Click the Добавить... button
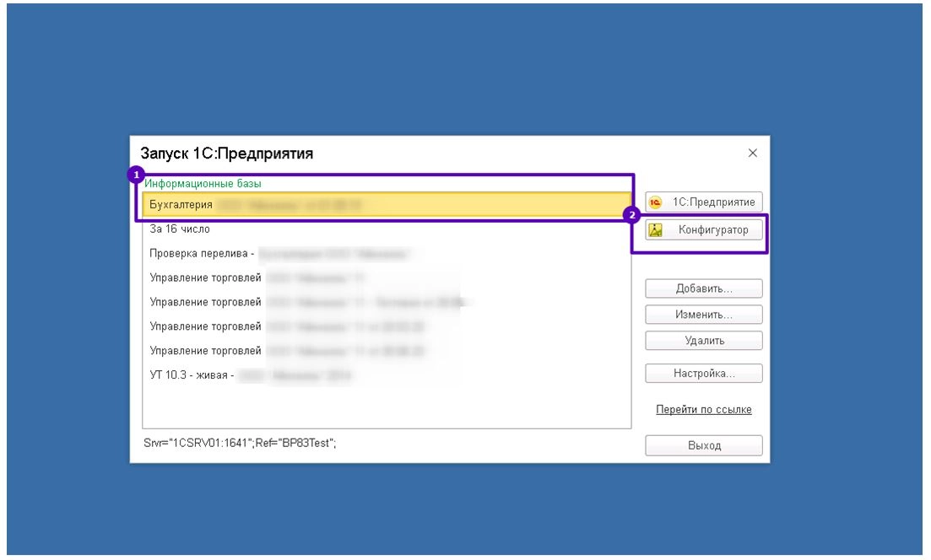The height and width of the screenshot is (560, 931). (704, 289)
